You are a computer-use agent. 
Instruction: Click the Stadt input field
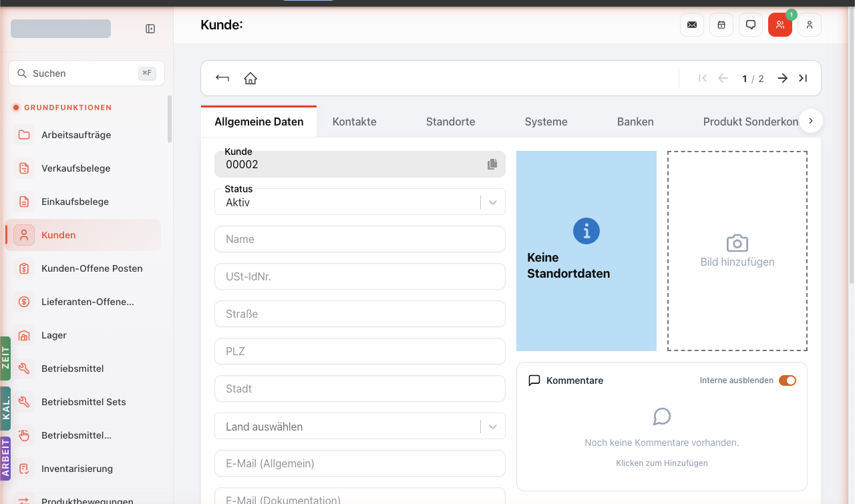click(360, 389)
